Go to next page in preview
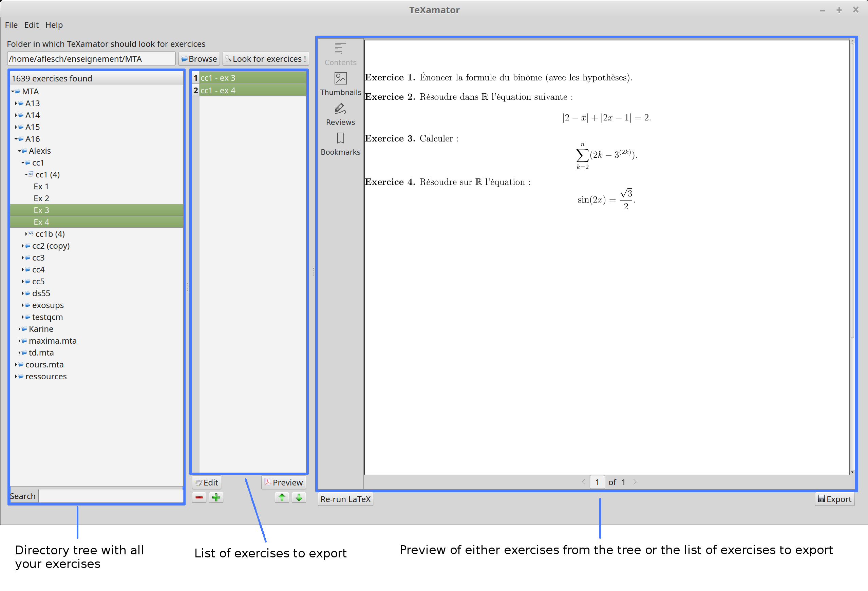This screenshot has height=591, width=868. pos(635,482)
